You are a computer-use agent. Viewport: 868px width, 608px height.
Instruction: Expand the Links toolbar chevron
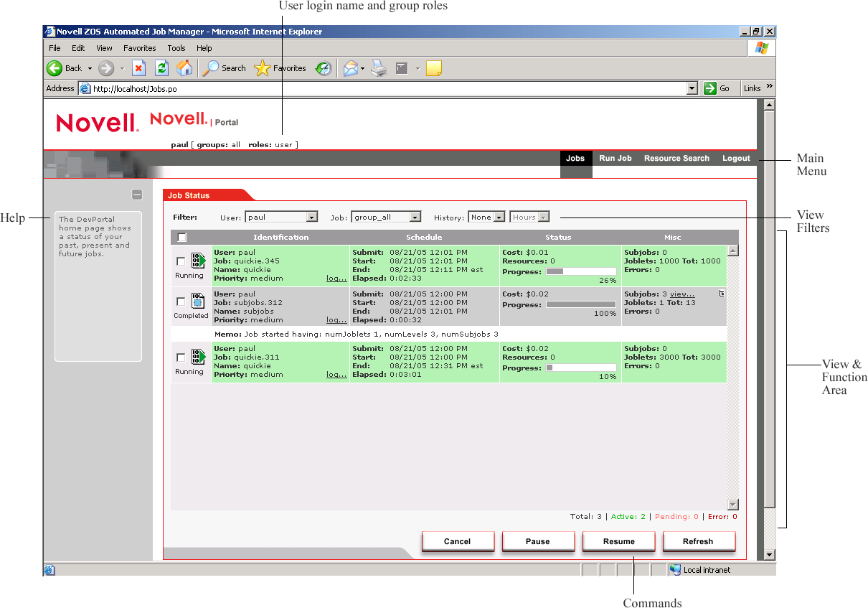[x=770, y=87]
